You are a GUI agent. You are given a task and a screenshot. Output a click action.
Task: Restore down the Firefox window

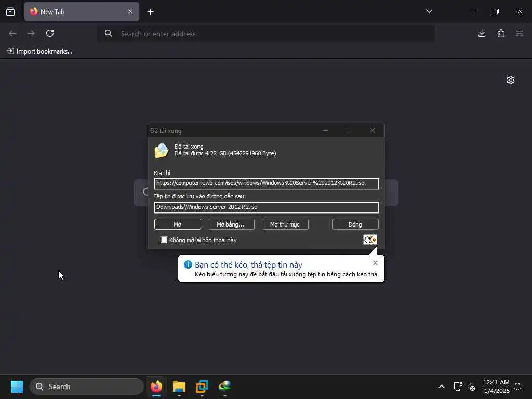point(496,11)
